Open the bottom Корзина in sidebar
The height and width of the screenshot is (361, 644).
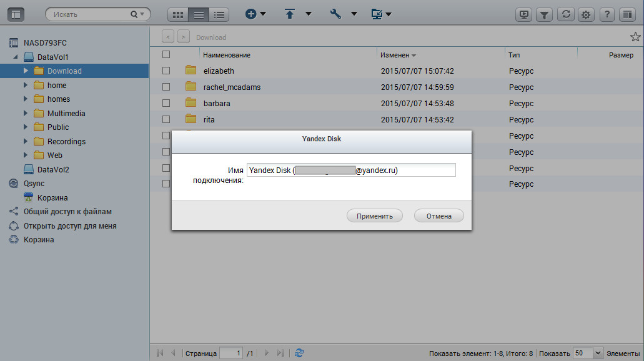pyautogui.click(x=39, y=240)
